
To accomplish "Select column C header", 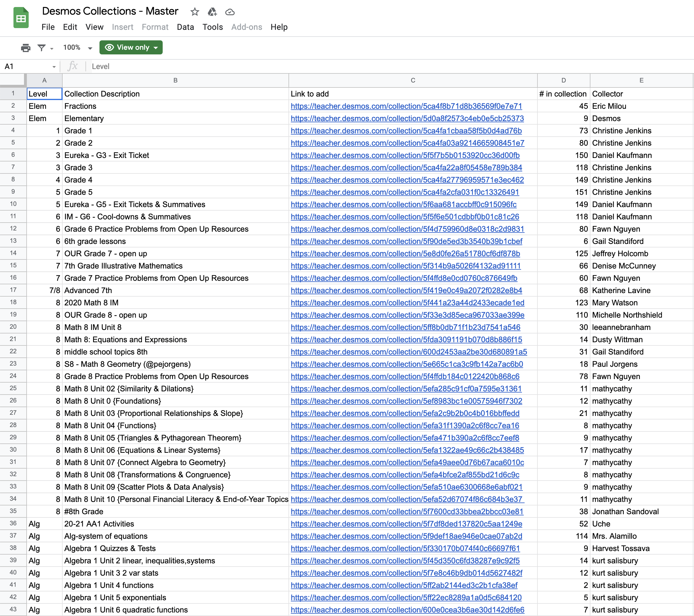I will [413, 80].
